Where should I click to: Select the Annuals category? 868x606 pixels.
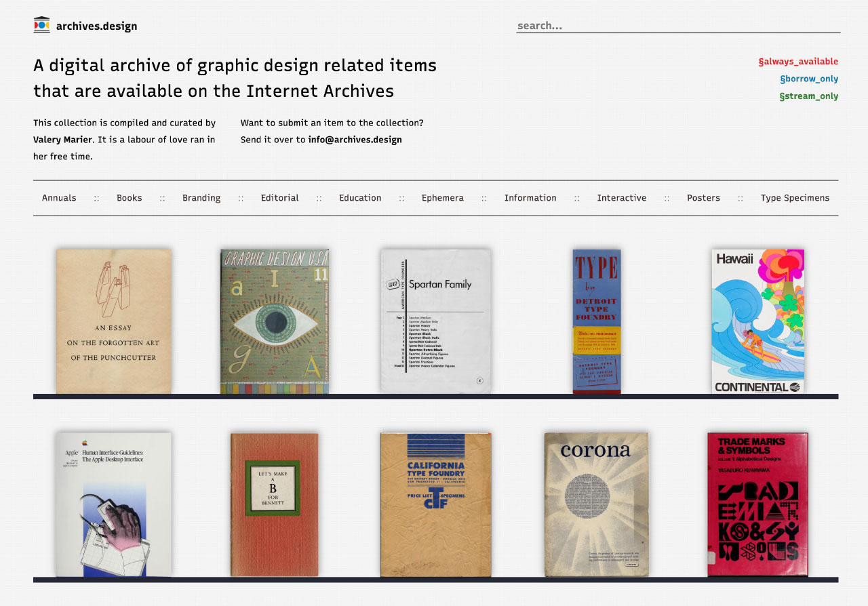[59, 198]
